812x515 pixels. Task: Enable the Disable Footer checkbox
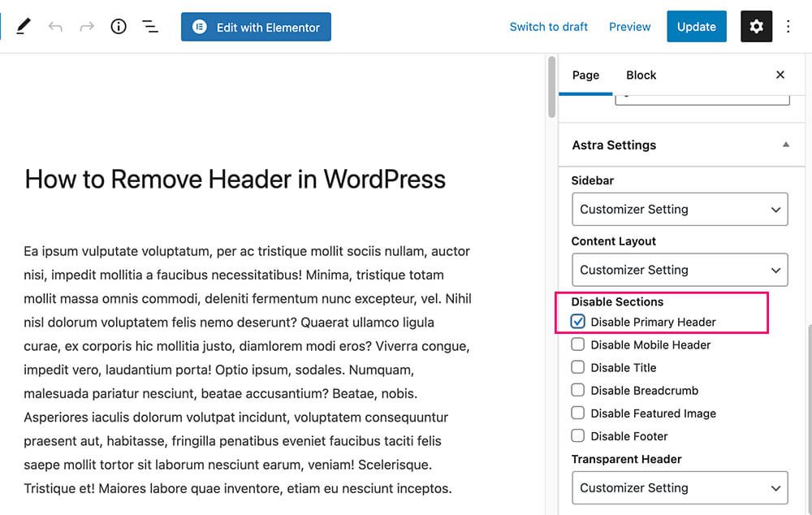click(577, 436)
